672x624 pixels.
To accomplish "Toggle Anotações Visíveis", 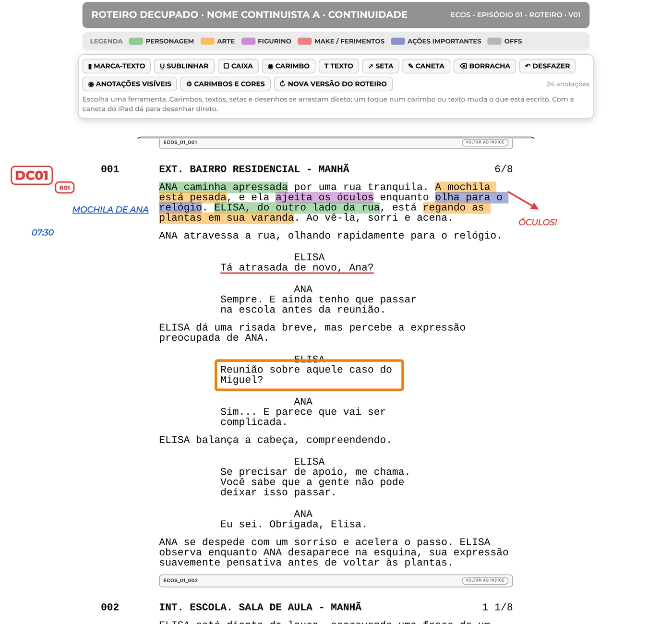I will (x=130, y=84).
